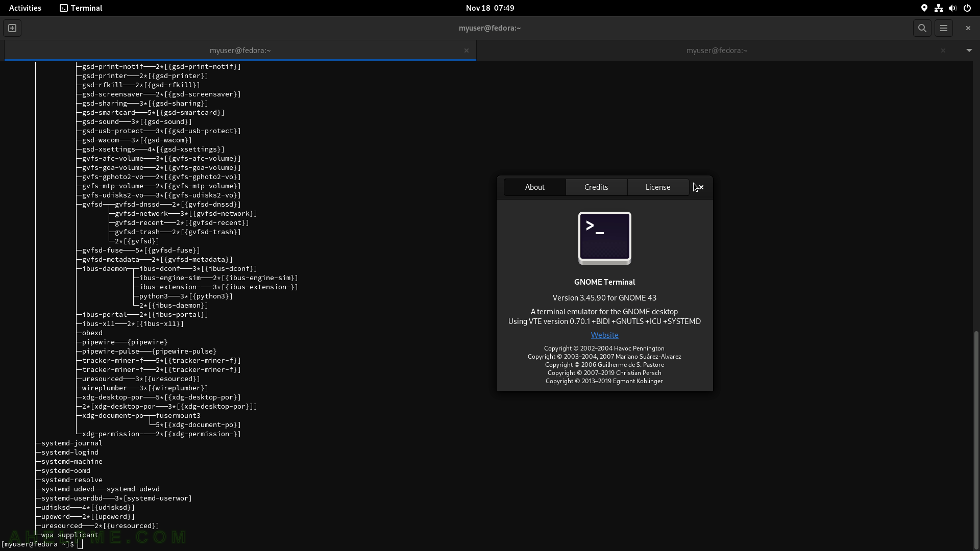
Task: Click the xdg-permission process line
Action: (x=161, y=434)
